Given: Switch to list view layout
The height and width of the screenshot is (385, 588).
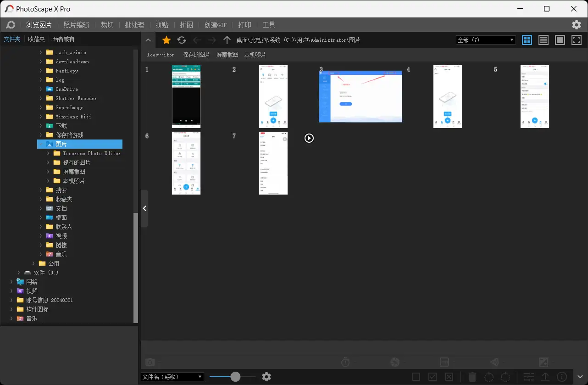Looking at the screenshot, I should tap(544, 40).
